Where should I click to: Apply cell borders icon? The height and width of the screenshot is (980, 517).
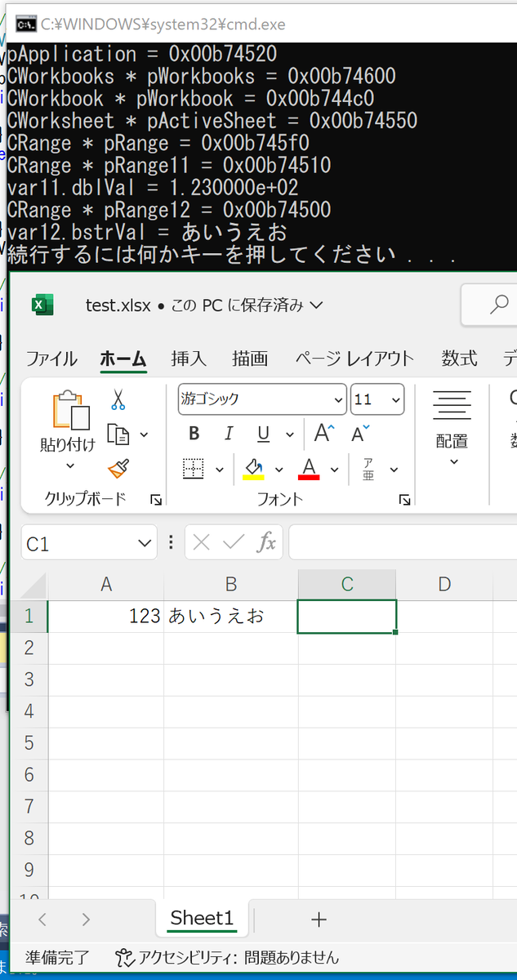tap(194, 469)
